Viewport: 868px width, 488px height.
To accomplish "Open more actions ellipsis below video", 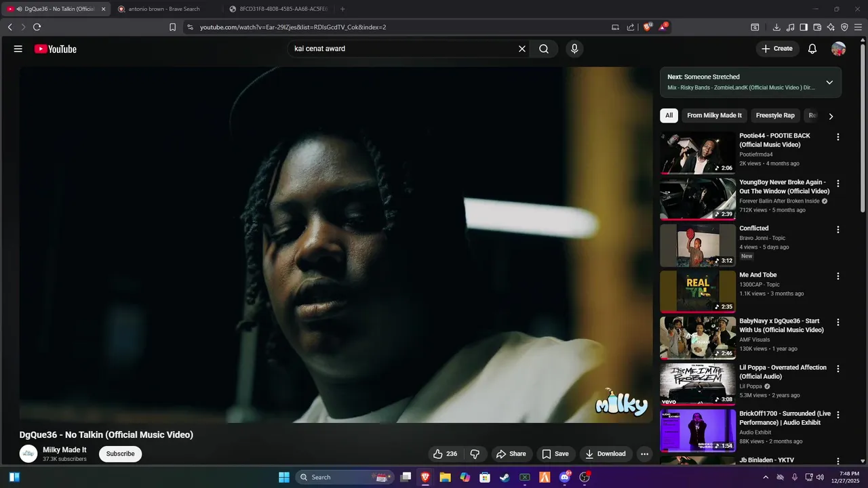I will [645, 454].
